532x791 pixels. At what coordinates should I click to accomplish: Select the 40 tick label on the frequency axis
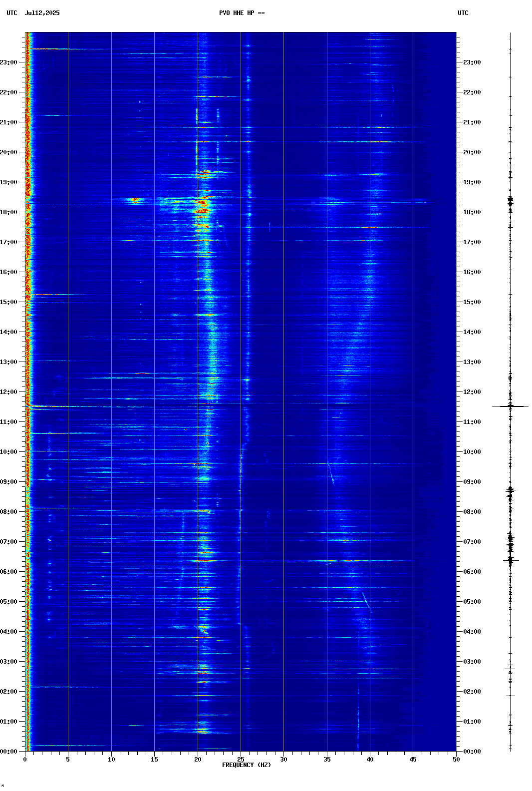pyautogui.click(x=370, y=760)
